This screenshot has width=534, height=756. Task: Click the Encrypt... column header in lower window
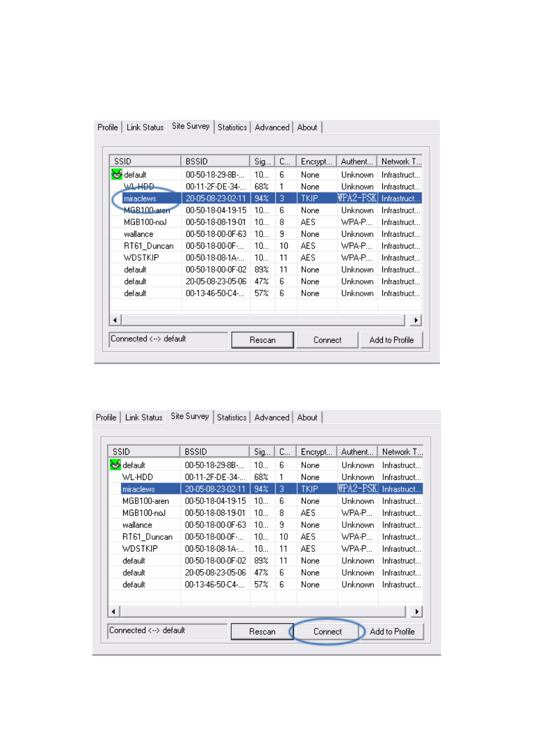316,451
